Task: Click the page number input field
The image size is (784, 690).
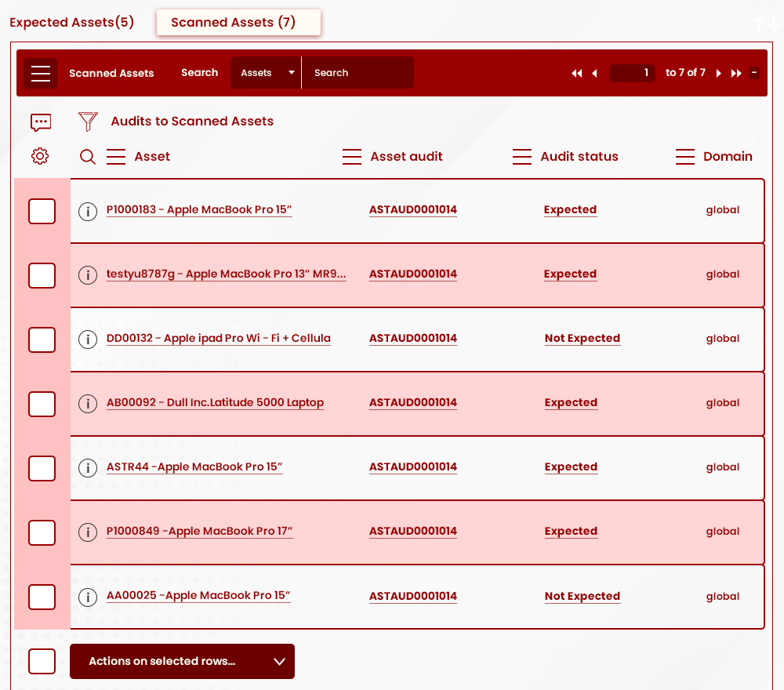Action: pos(632,72)
